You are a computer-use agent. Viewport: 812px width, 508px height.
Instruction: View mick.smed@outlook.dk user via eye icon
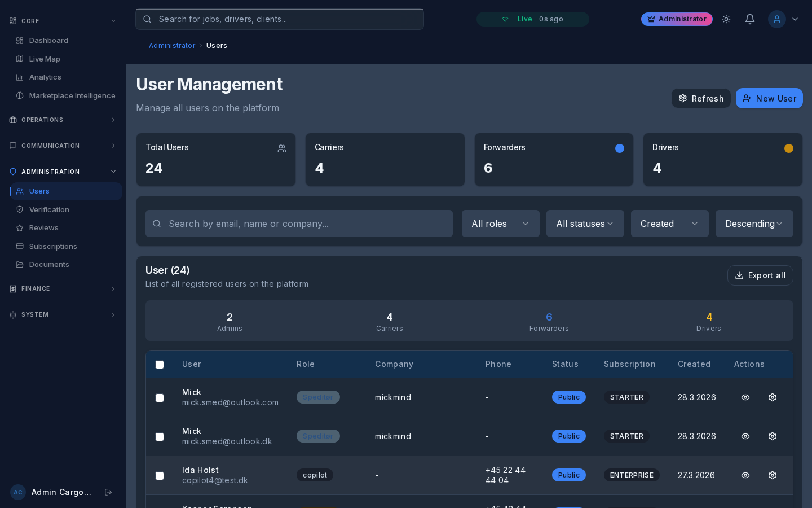pos(745,436)
